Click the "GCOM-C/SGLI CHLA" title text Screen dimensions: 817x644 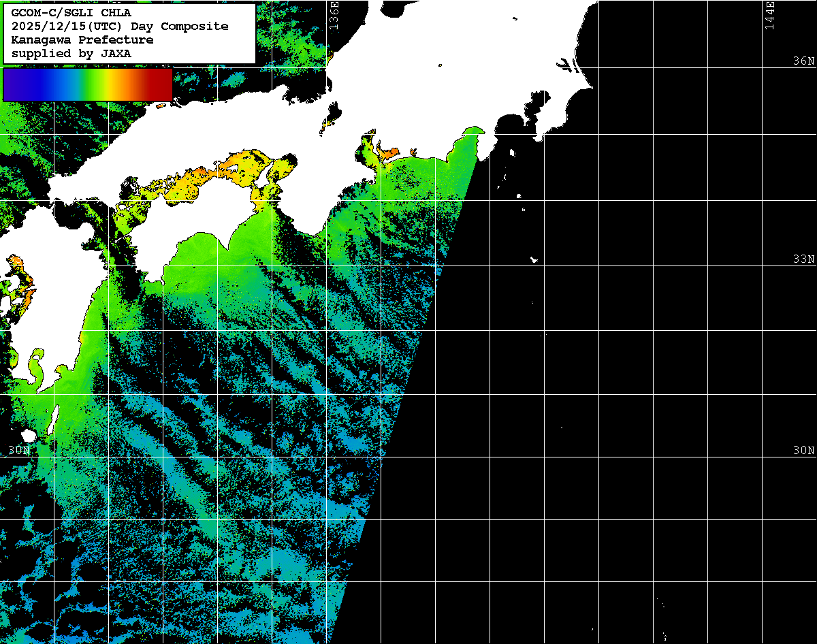click(x=71, y=13)
